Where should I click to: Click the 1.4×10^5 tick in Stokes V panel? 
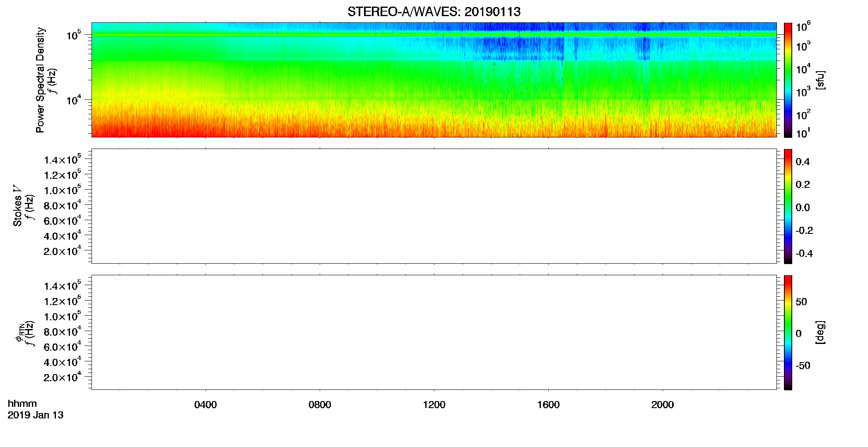[x=63, y=159]
